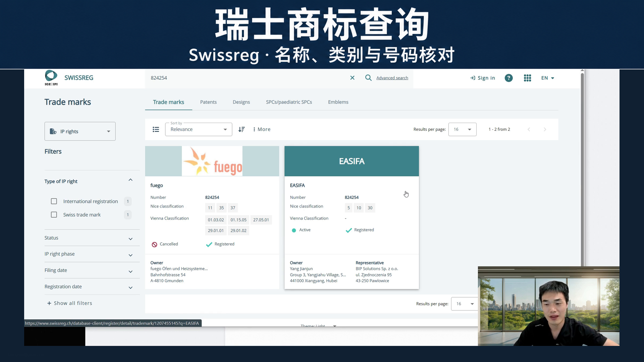
Task: Open the IP rights dropdown
Action: pos(80,131)
